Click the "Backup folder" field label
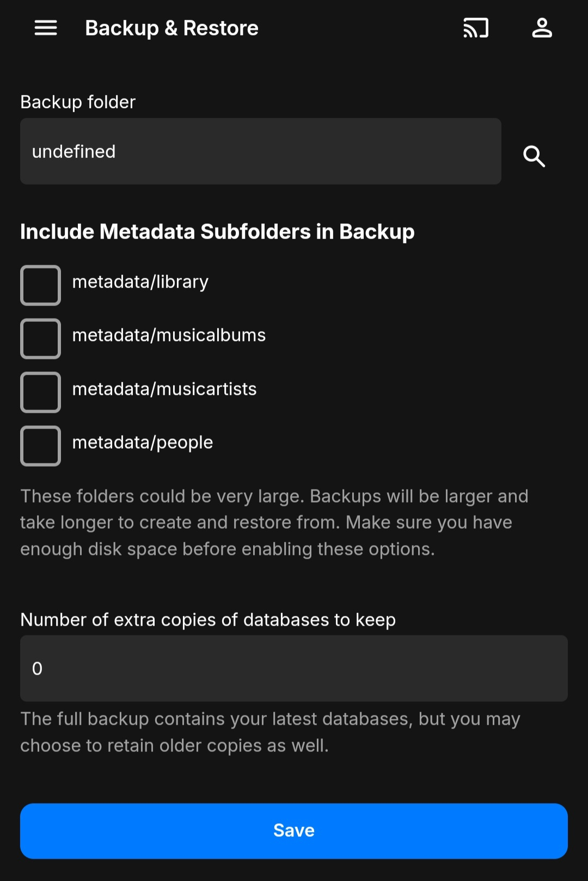This screenshot has height=881, width=588. point(78,102)
